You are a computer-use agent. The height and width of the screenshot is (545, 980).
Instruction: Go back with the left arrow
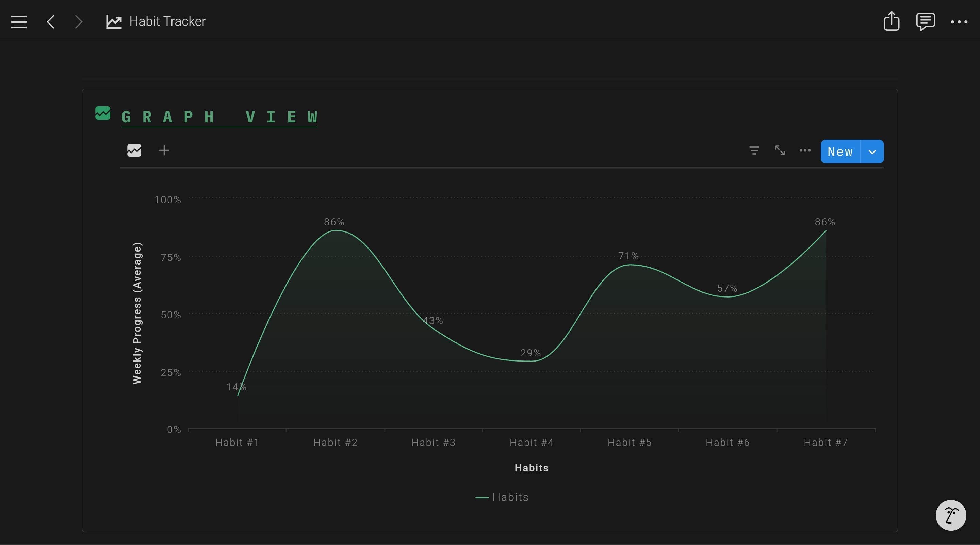click(51, 22)
